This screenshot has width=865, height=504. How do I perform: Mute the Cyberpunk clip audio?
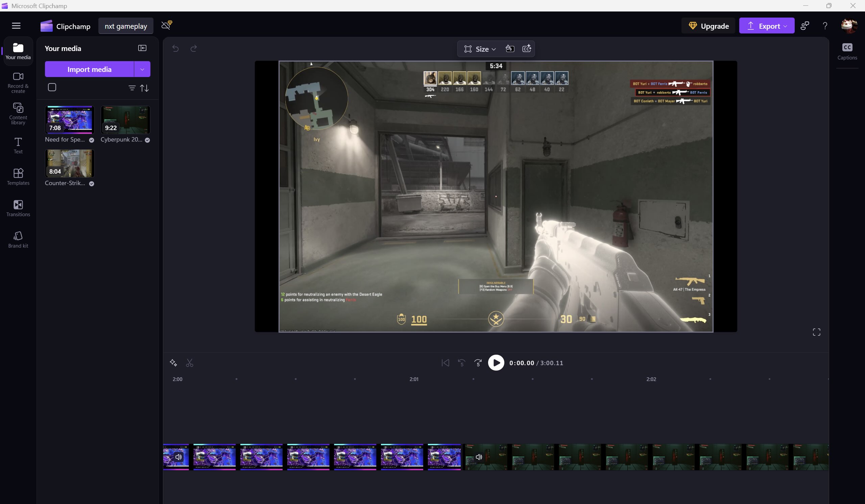tap(479, 457)
